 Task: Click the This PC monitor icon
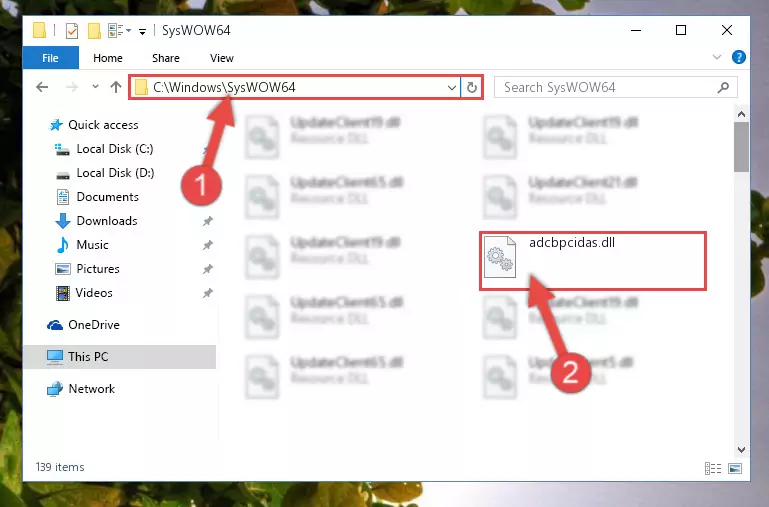point(54,357)
